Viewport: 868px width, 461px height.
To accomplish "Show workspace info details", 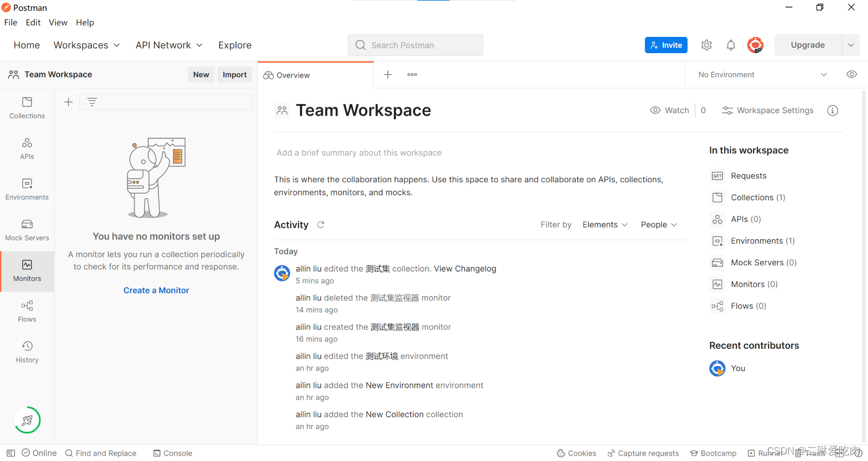I will pyautogui.click(x=833, y=111).
